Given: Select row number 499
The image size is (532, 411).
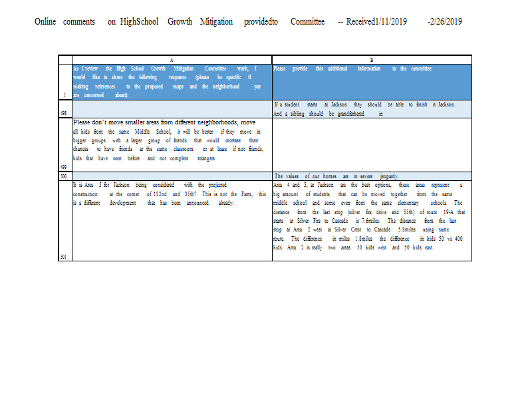Looking at the screenshot, I should pyautogui.click(x=65, y=145).
